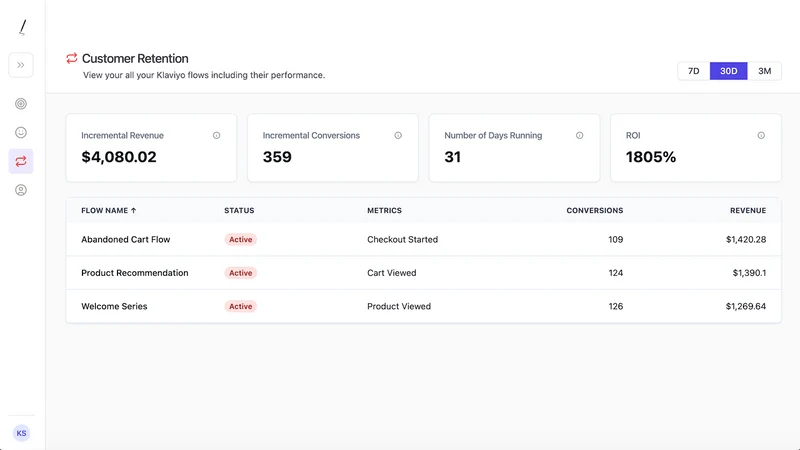
Task: Open the smiley face sidebar section
Action: pyautogui.click(x=21, y=133)
